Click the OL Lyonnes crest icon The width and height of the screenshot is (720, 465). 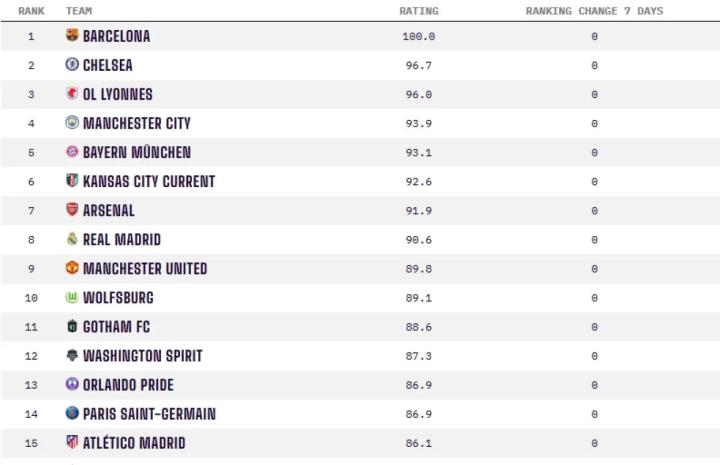72,94
